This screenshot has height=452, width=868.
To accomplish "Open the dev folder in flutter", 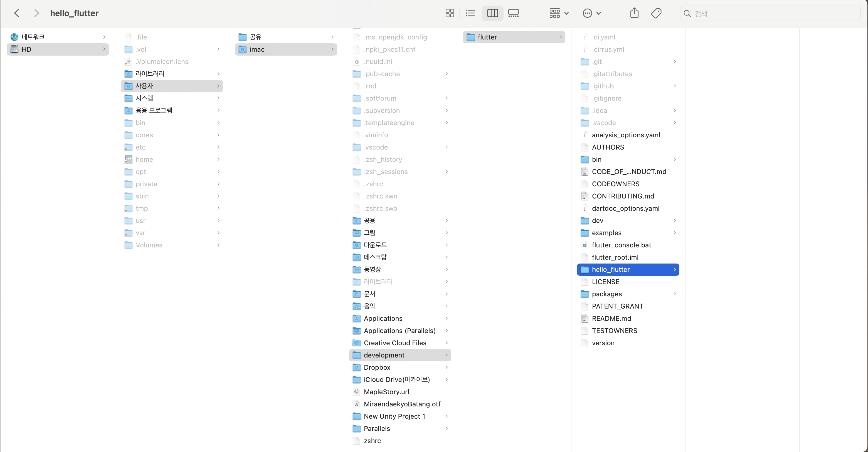I will click(628, 221).
